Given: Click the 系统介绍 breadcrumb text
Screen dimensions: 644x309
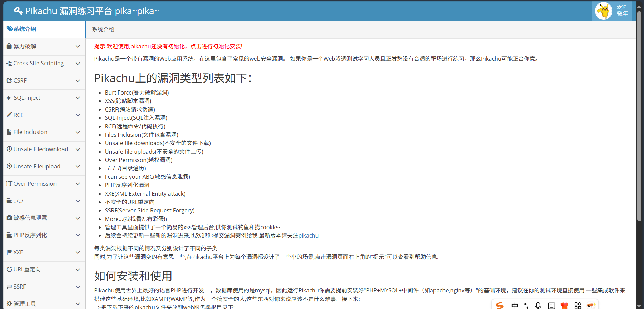Looking at the screenshot, I should click(103, 29).
